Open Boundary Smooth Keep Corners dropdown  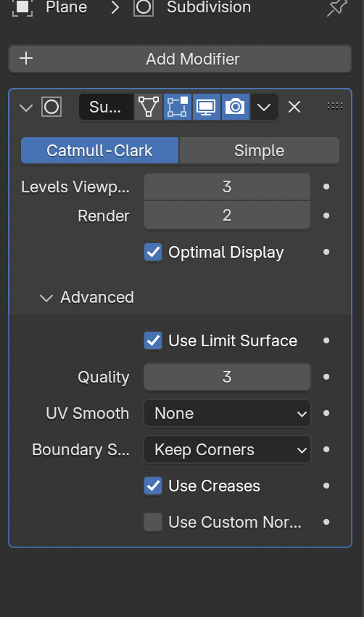[x=227, y=449]
